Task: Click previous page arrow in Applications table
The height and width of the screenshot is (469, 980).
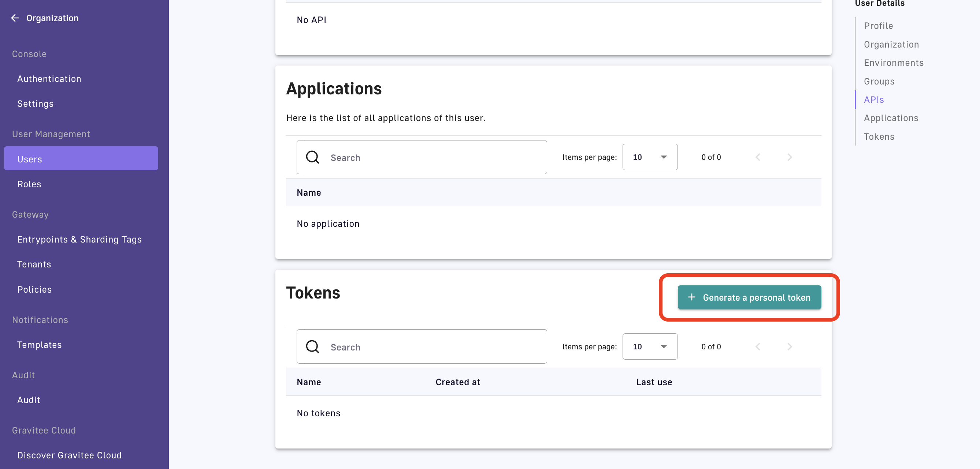Action: [757, 157]
